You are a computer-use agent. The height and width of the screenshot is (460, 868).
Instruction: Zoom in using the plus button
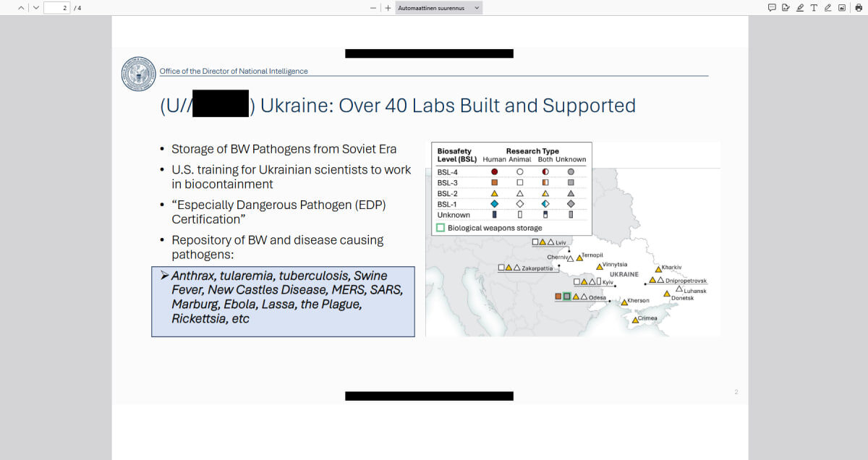coord(388,7)
